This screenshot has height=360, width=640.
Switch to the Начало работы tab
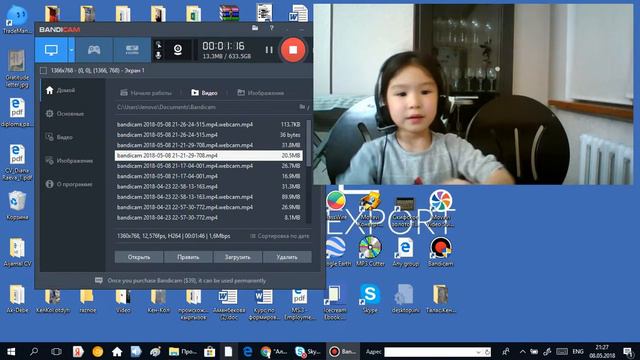(x=146, y=93)
